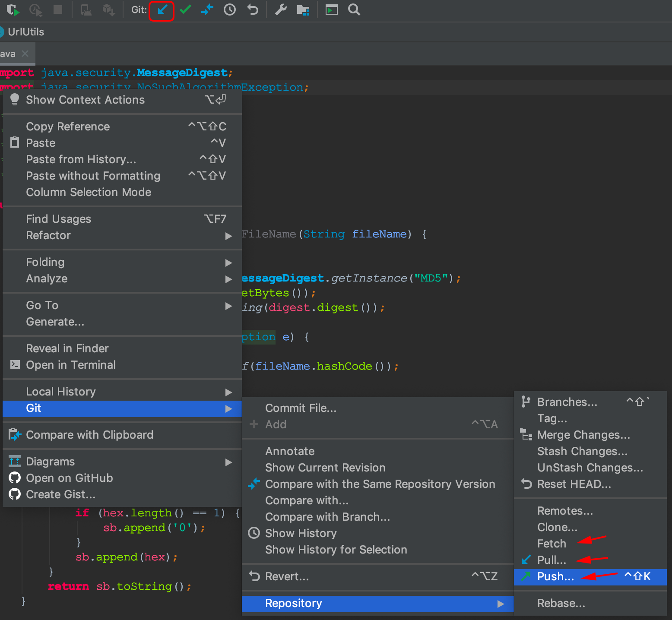Choose Show Context Actions

[x=122, y=100]
